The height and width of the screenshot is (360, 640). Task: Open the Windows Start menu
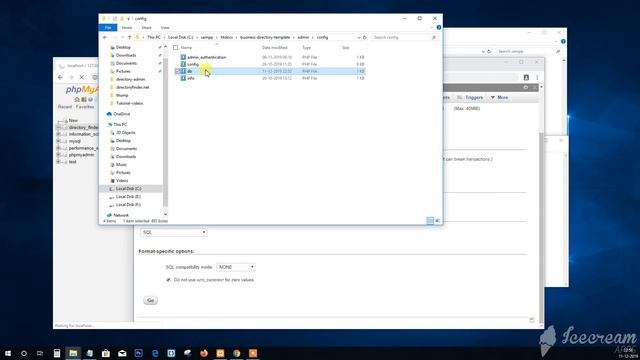pos(8,353)
